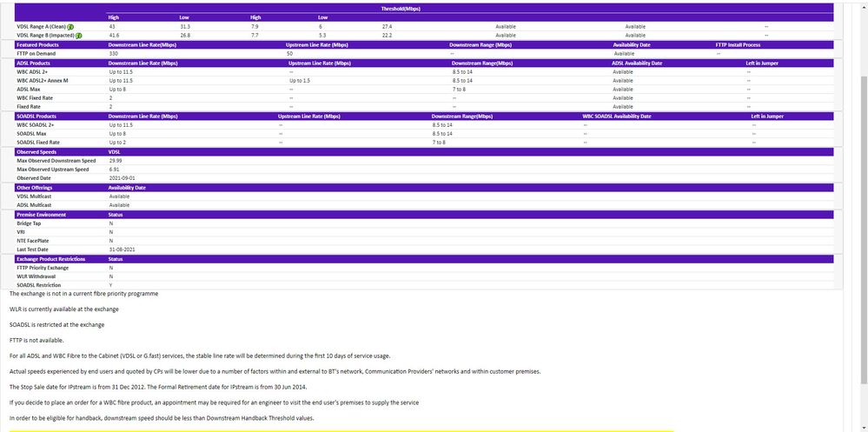
Task: Select the VDSL Multicast row label
Action: point(36,196)
